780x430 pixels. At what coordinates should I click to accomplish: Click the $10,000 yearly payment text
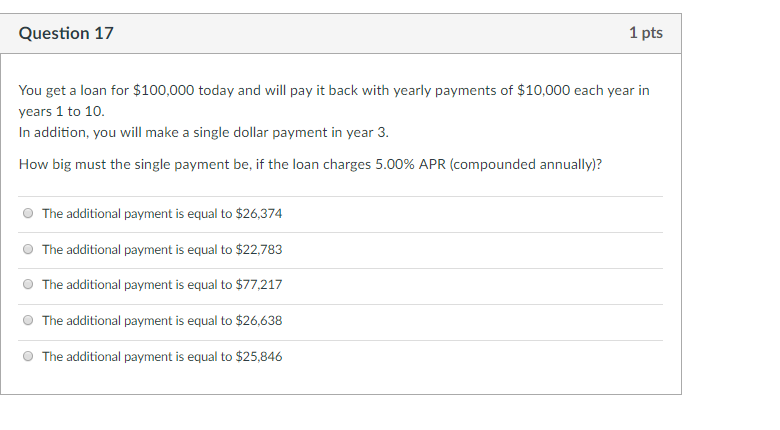tap(544, 91)
